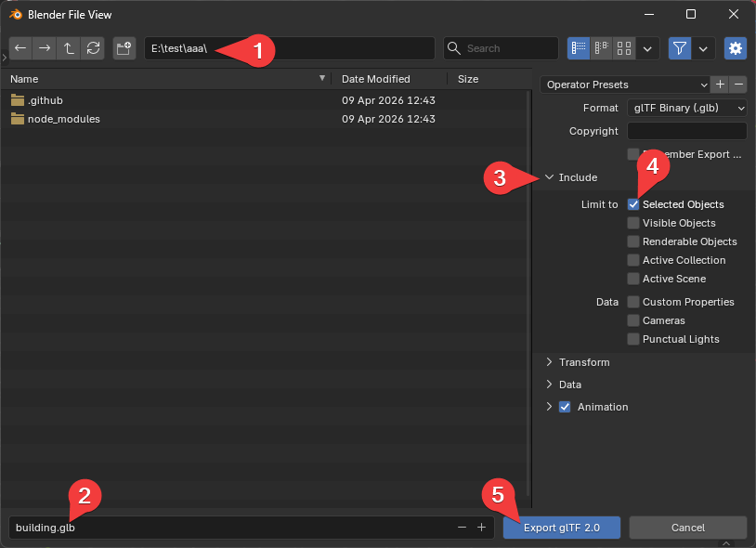Switch to vertical list display mode
756x548 pixels.
click(x=579, y=48)
